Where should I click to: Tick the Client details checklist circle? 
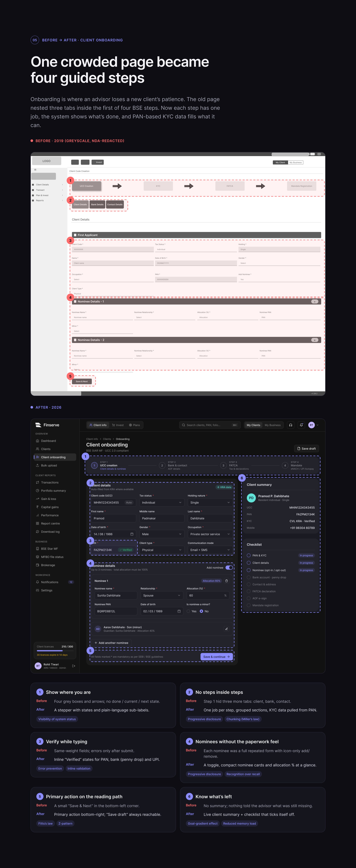point(249,563)
